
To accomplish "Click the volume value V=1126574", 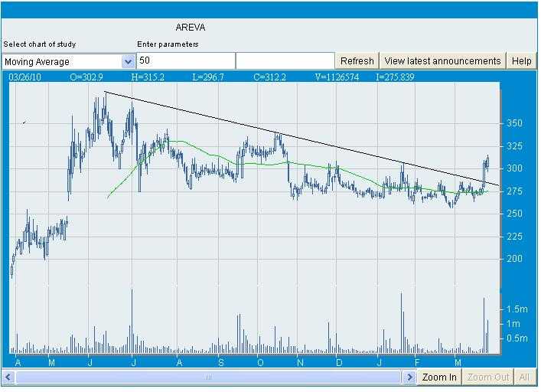I will pyautogui.click(x=337, y=77).
